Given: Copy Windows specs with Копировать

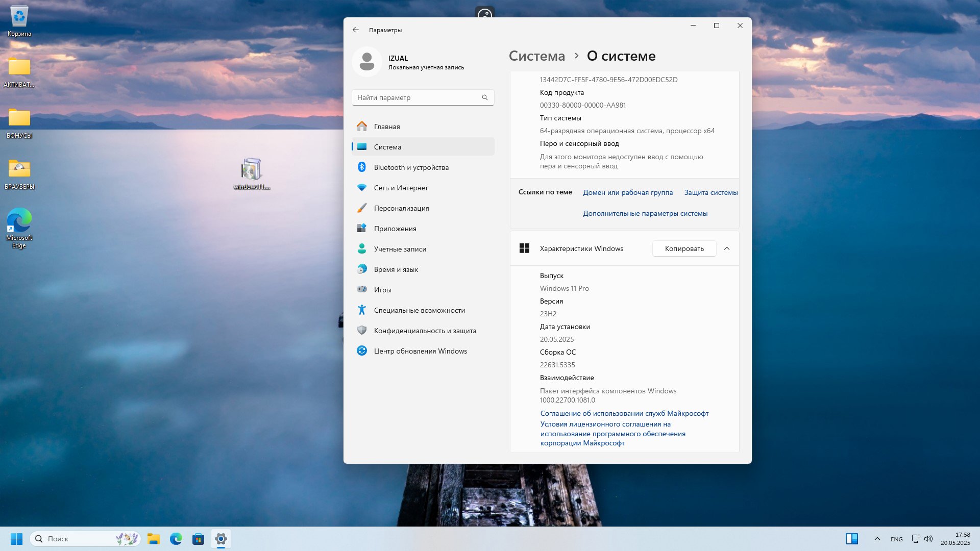Looking at the screenshot, I should click(684, 248).
